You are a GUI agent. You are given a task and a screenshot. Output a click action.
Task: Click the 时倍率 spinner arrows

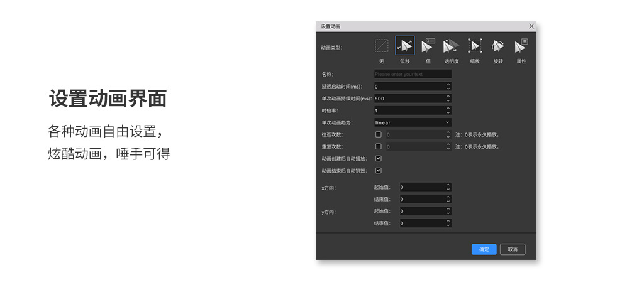click(x=448, y=111)
